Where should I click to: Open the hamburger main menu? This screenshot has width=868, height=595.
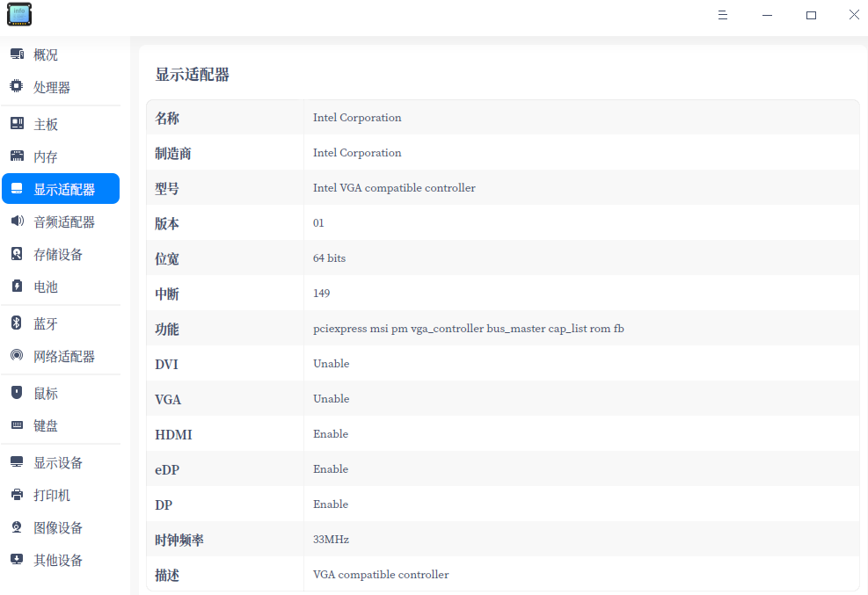[722, 15]
